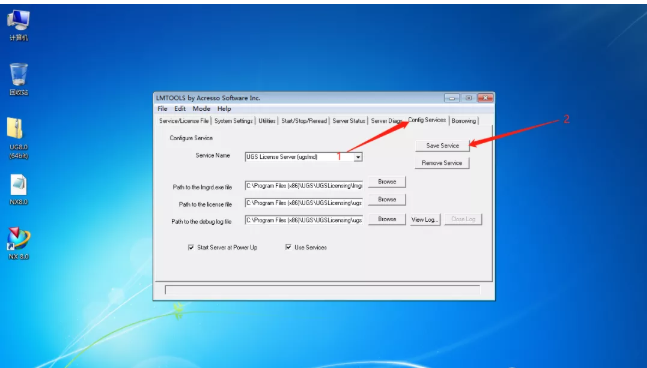Switch to the Config Services tab
Viewport: 647px width, 368px height.
[x=427, y=120]
